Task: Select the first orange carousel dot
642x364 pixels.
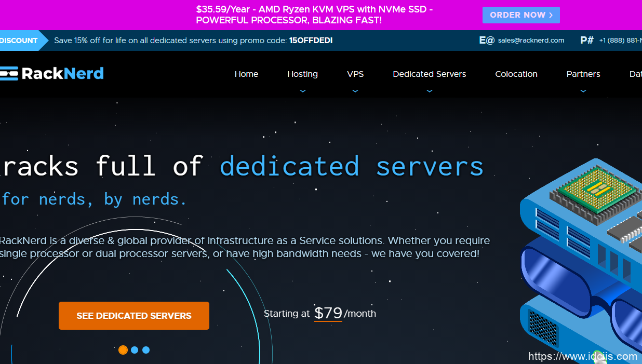Action: (123, 350)
